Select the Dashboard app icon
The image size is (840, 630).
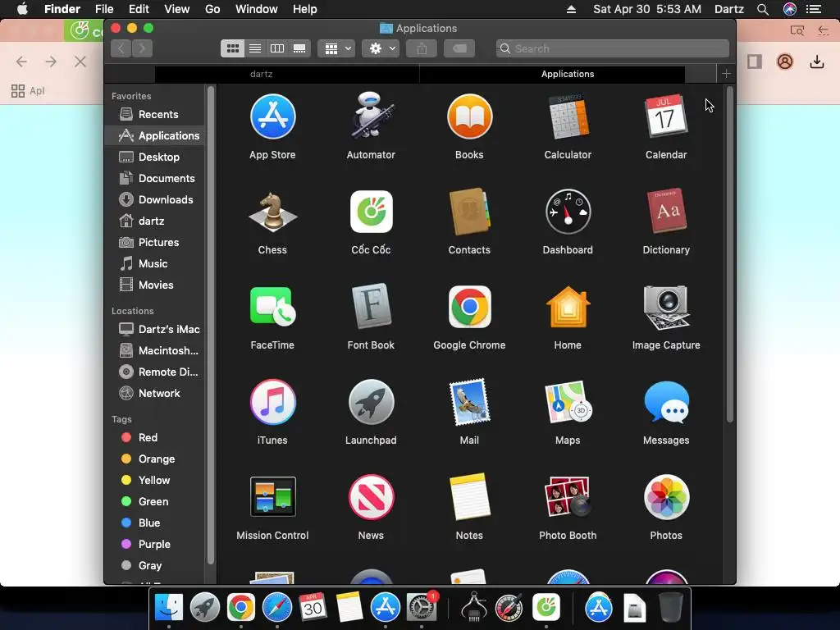click(568, 212)
